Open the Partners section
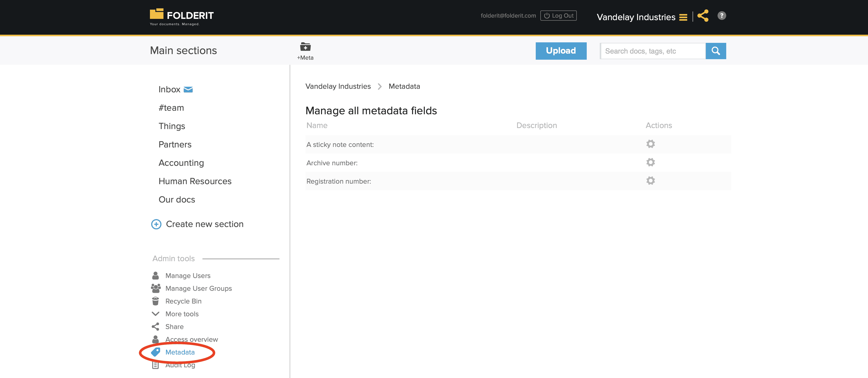Screen dimensions: 868x378 click(x=175, y=145)
